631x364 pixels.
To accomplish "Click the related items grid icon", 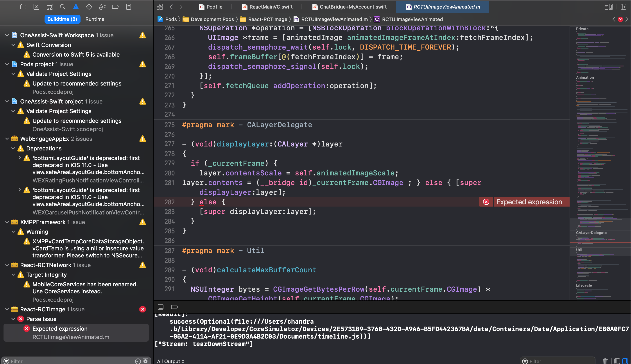I will tap(160, 7).
